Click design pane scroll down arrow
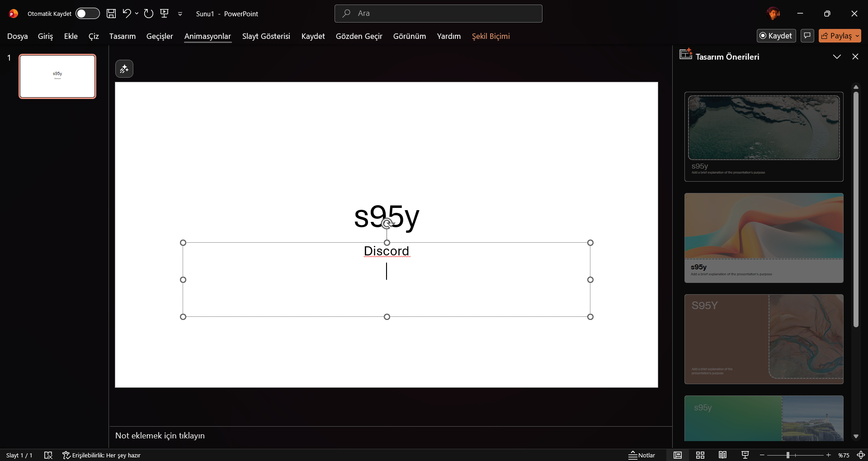This screenshot has width=868, height=461. 856,436
